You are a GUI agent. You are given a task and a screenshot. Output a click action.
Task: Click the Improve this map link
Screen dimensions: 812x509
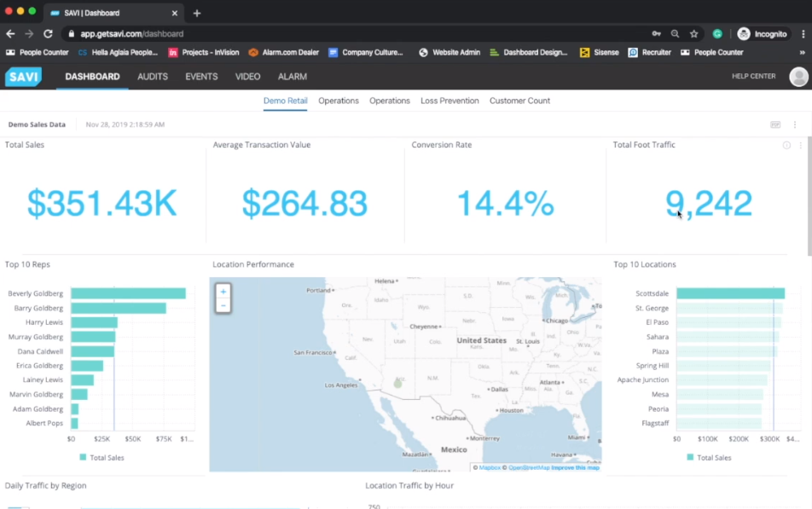(576, 467)
